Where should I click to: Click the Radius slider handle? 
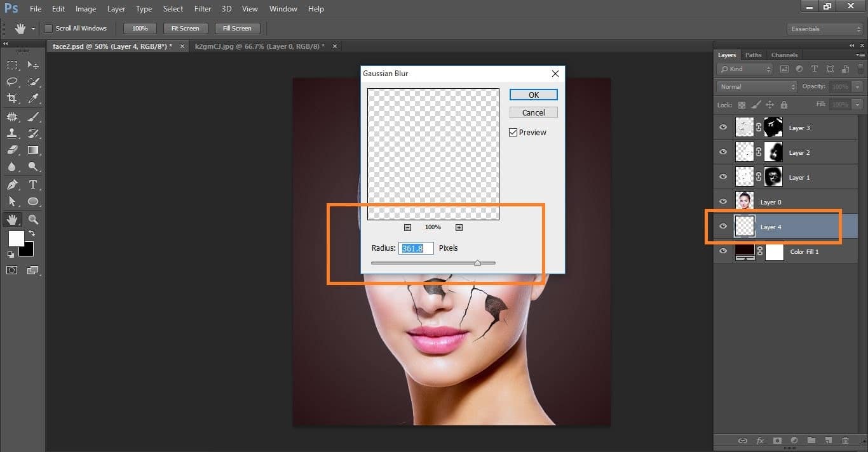pos(477,263)
